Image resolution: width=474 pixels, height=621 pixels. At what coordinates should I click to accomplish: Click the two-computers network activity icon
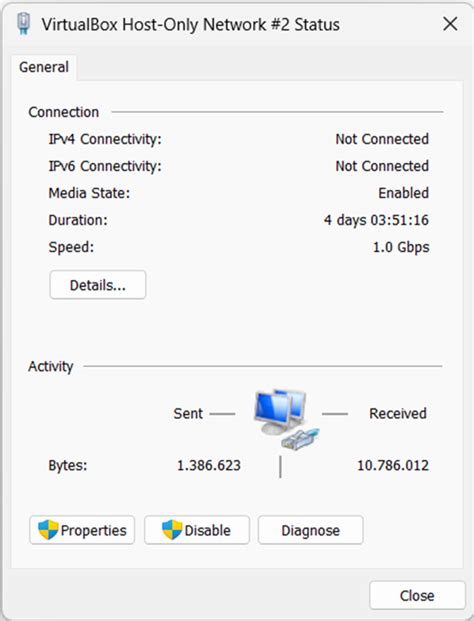(x=287, y=419)
